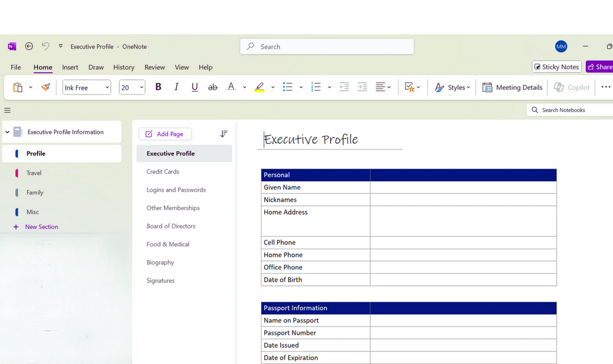Apply highlighter color to selection
Image resolution: width=613 pixels, height=364 pixels.
(258, 87)
